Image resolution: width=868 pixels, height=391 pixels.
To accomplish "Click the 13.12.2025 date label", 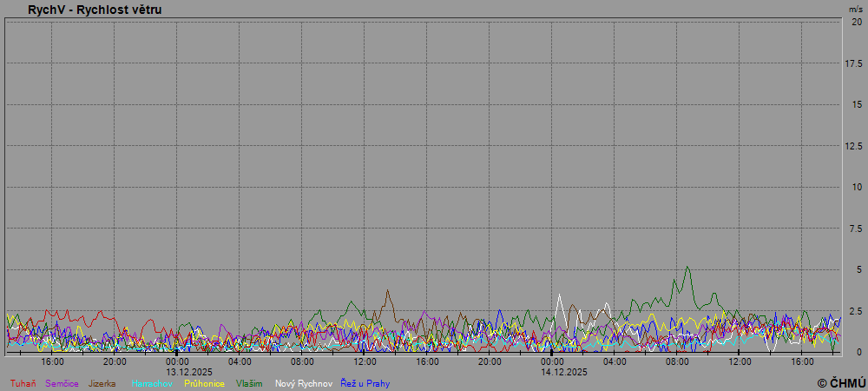I will tap(178, 371).
